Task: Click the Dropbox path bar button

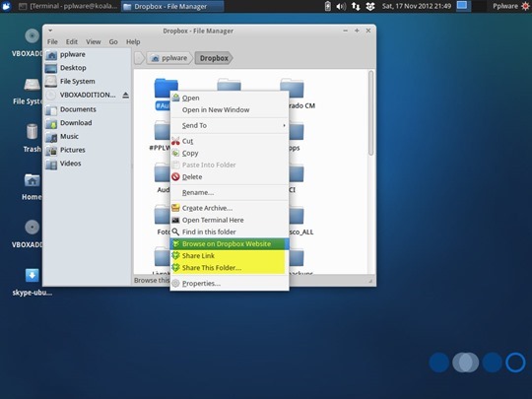Action: click(214, 58)
